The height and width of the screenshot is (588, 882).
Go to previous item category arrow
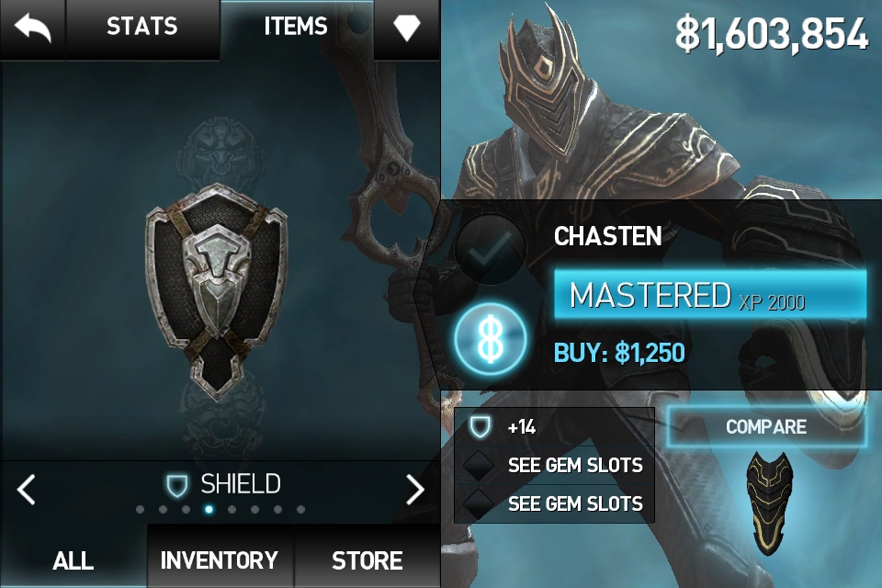coord(26,489)
